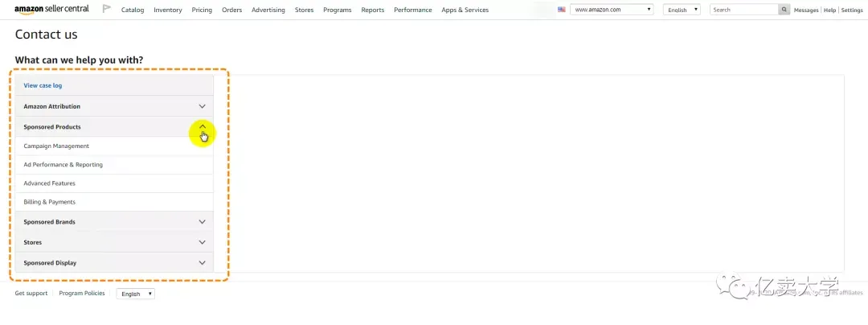Click the Sponsored Products section label

point(52,127)
